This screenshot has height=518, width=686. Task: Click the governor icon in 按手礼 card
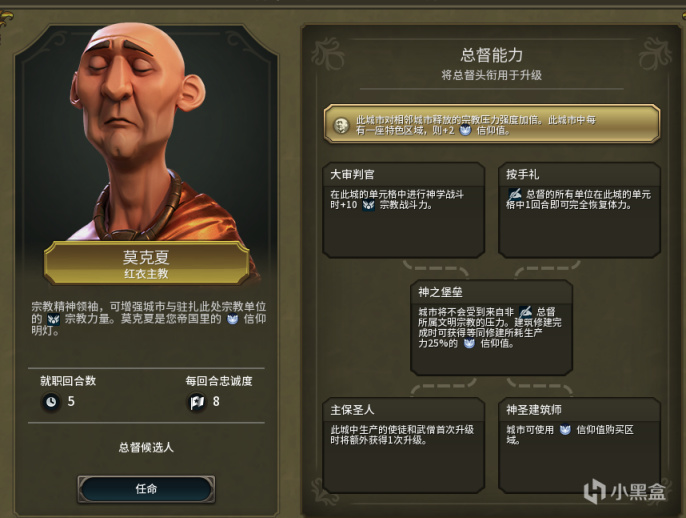(x=514, y=194)
